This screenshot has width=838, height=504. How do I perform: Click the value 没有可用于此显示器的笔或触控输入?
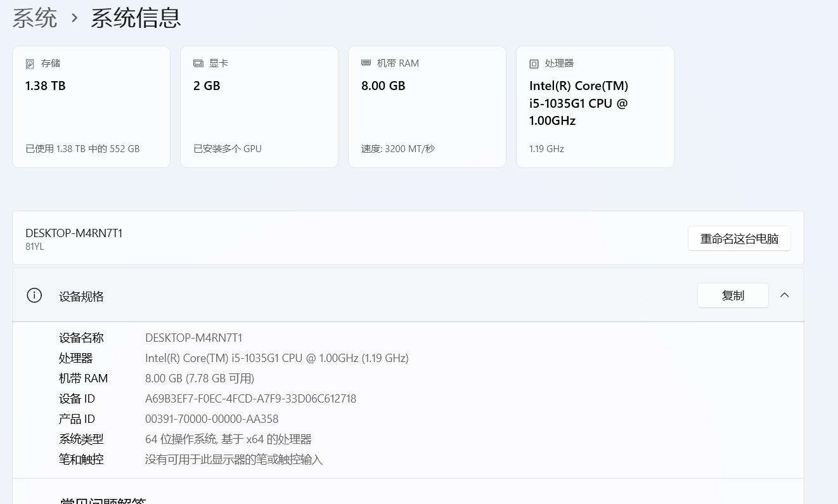pos(234,460)
